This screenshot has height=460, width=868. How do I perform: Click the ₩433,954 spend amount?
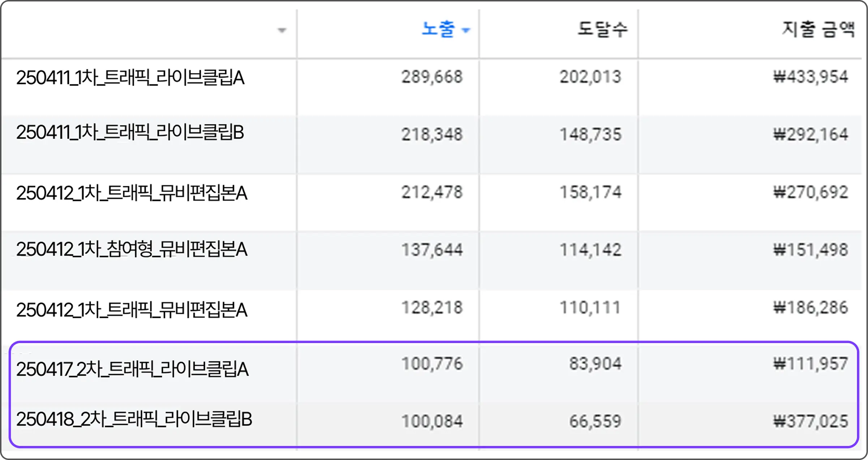811,77
